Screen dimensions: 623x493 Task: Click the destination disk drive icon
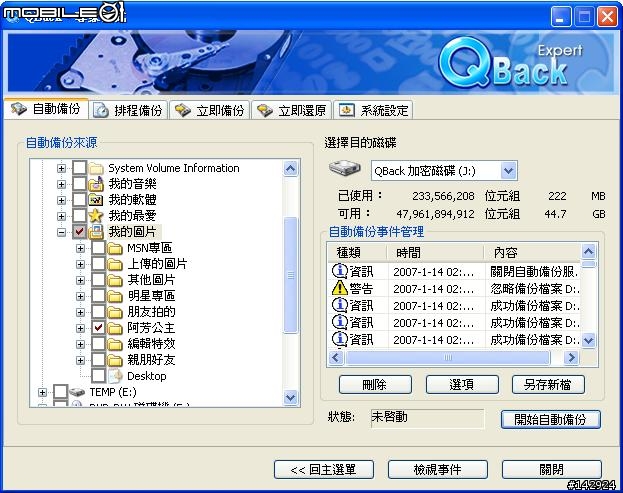(x=344, y=168)
